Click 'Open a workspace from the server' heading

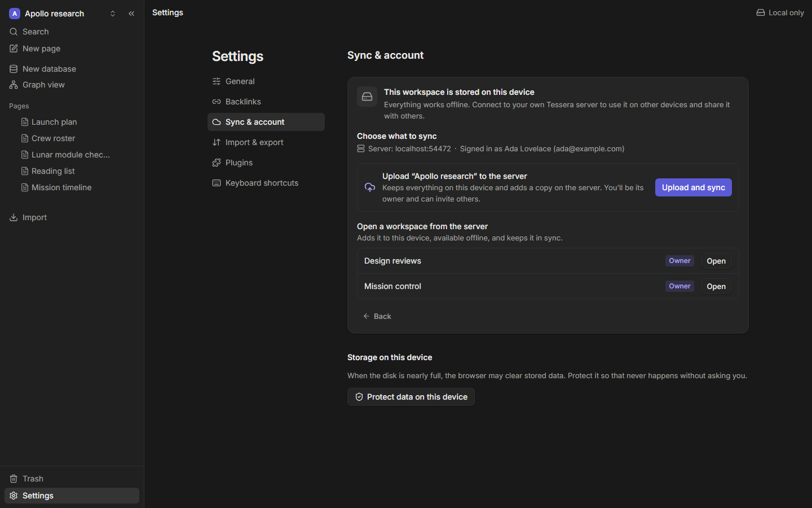[422, 226]
